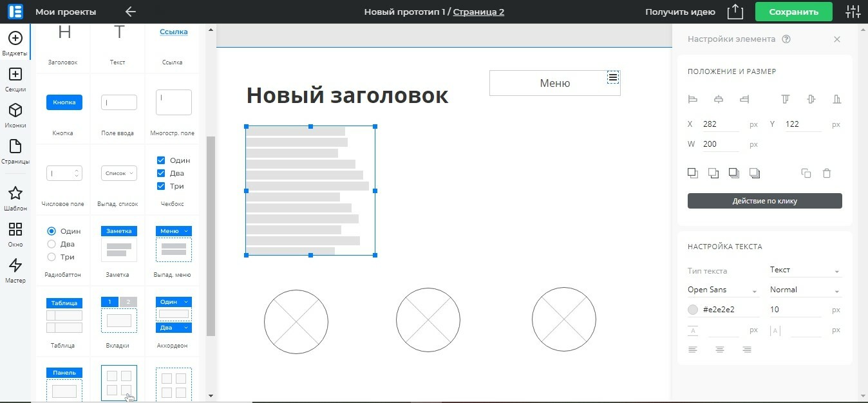Align element to top edge

pyautogui.click(x=785, y=99)
